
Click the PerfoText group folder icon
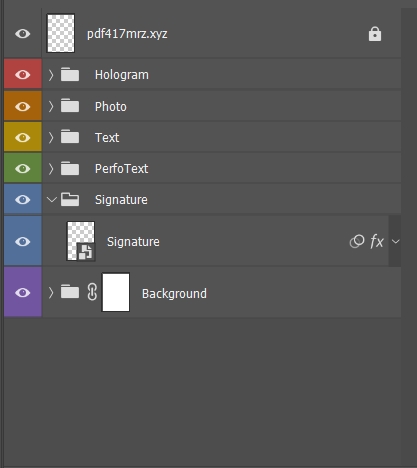pyautogui.click(x=70, y=168)
